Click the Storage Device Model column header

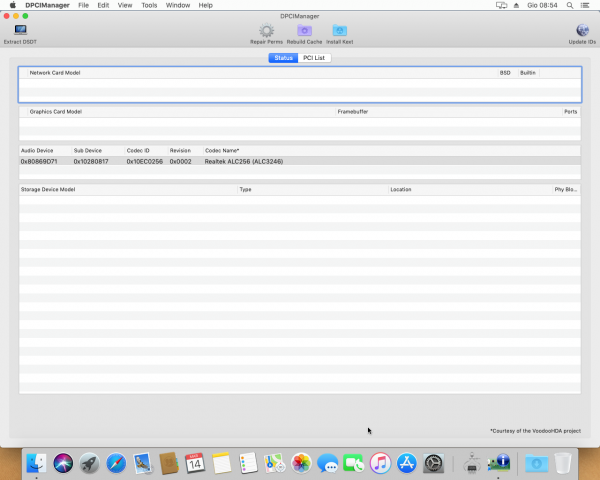click(48, 188)
